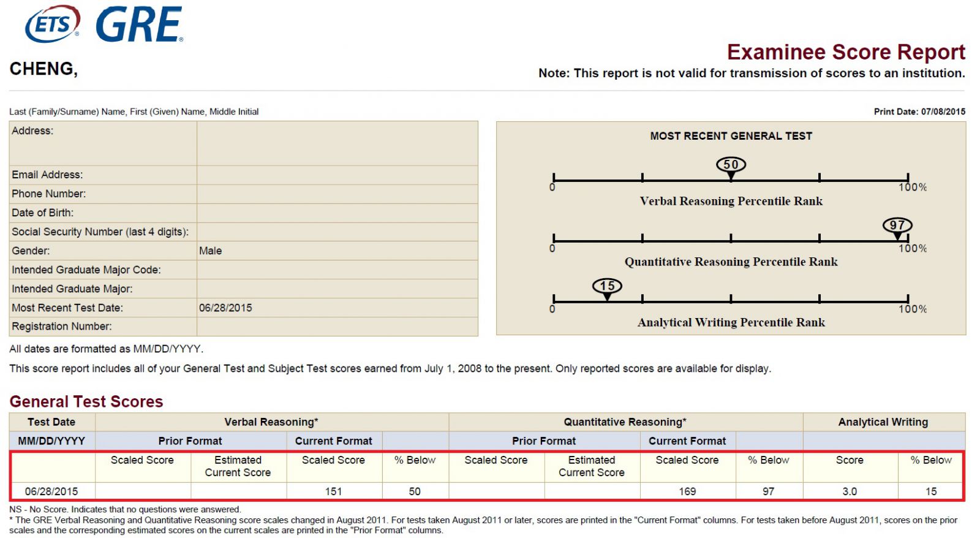Click the report validity note text
980x538 pixels.
752,73
